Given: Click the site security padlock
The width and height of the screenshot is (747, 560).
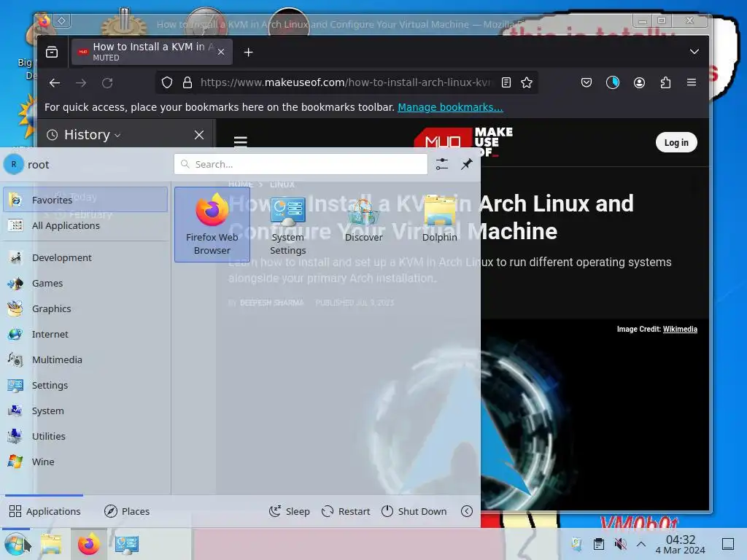Looking at the screenshot, I should [187, 83].
